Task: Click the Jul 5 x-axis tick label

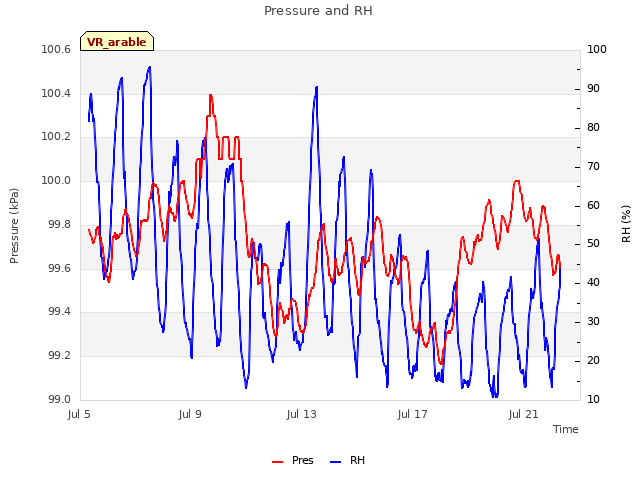Action: click(79, 414)
